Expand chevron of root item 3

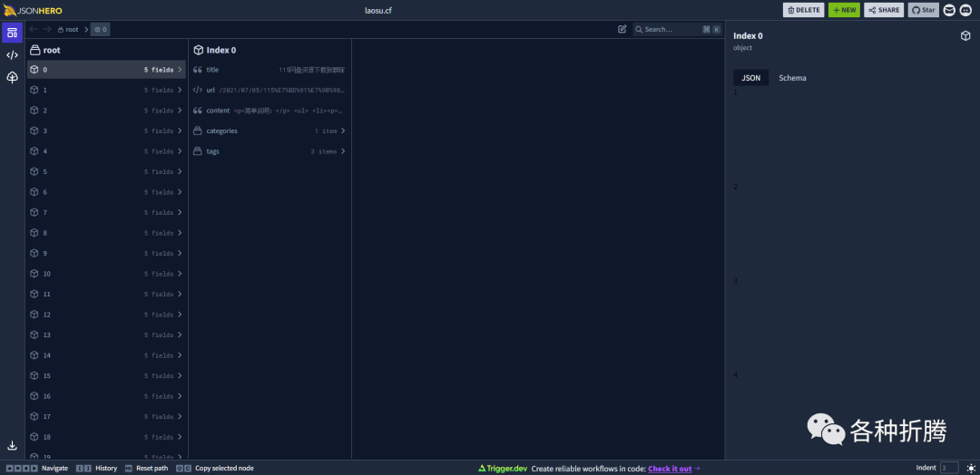point(180,131)
